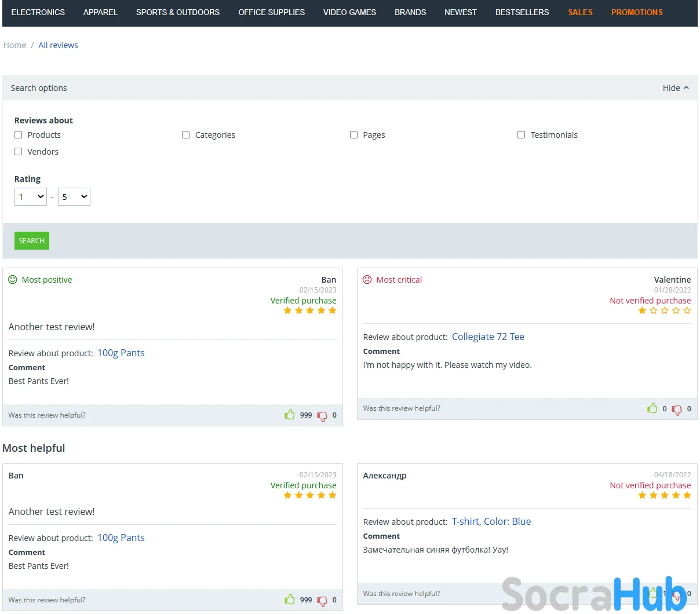This screenshot has height=614, width=700.
Task: Click comment 'Замечательная синяя футболка! Уау!'
Action: pyautogui.click(x=436, y=550)
